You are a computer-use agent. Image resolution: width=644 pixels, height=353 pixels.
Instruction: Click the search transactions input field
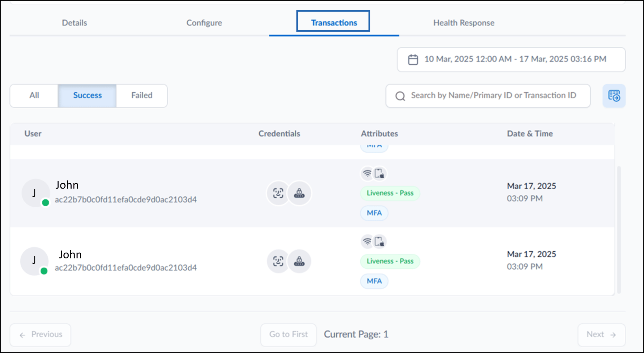[x=488, y=96]
